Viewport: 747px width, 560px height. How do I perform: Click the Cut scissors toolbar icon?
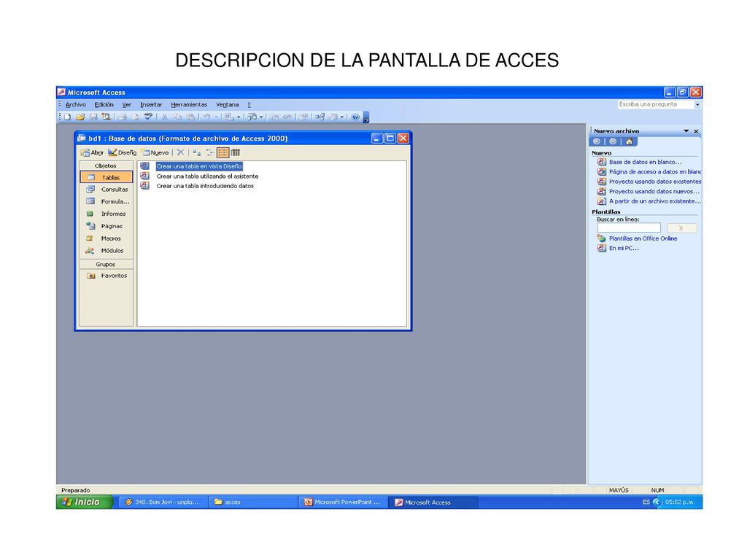164,117
